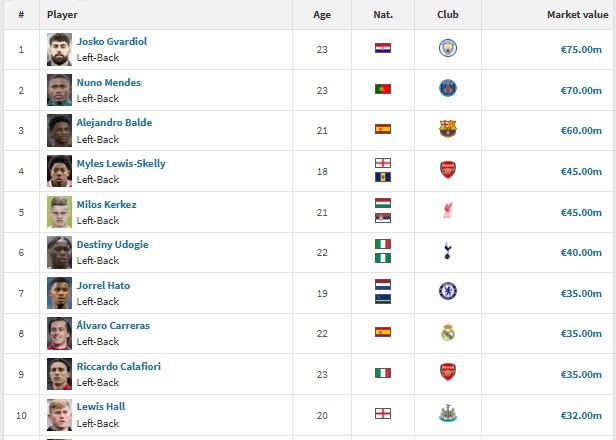Open Milos Kerkez's player photo
Screen dimensions: 616x440
click(x=59, y=212)
